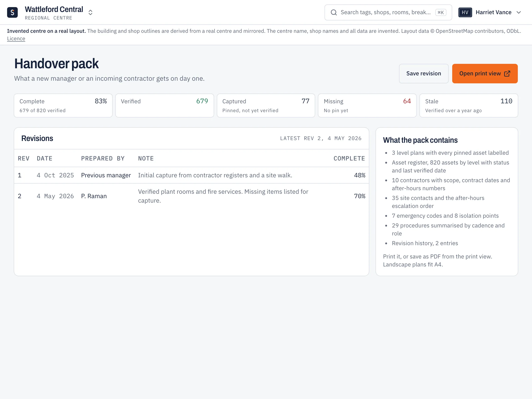Click the Print it, or save as PDF text

pyautogui.click(x=438, y=261)
